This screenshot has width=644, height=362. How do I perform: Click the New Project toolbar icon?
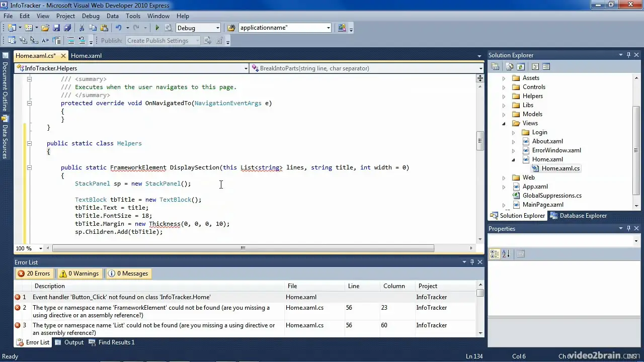(x=12, y=28)
